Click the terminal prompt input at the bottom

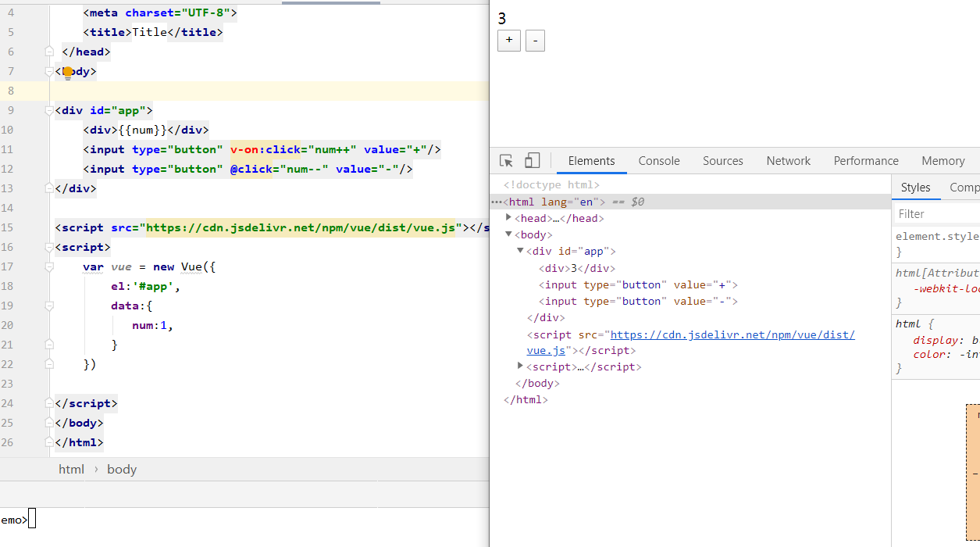[32, 519]
